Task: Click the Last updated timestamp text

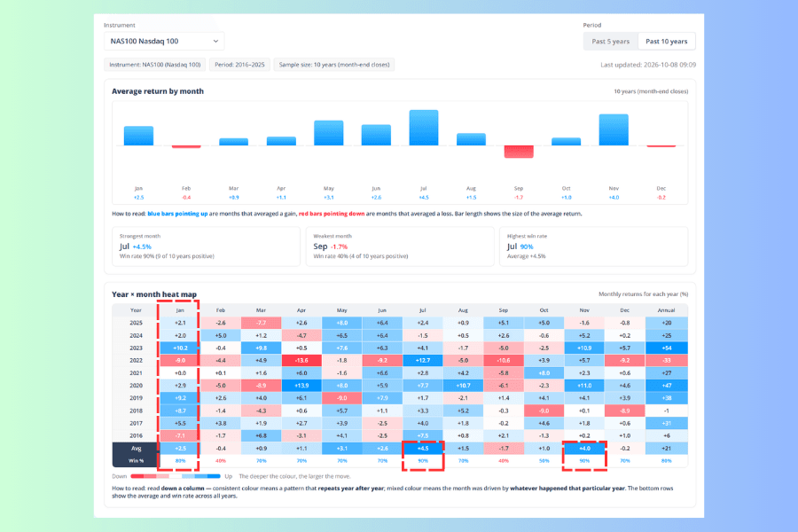Action: point(648,65)
